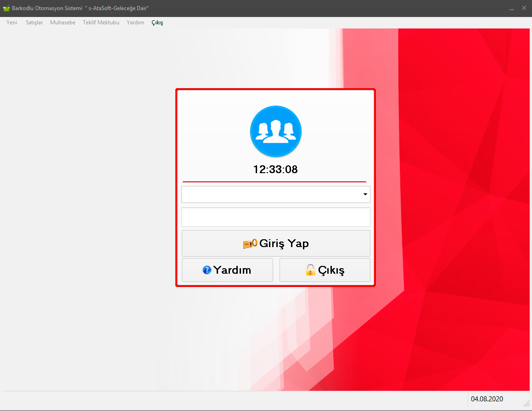Viewport: 532px width, 411px height.
Task: Click the app basket icon in title bar
Action: point(6,8)
